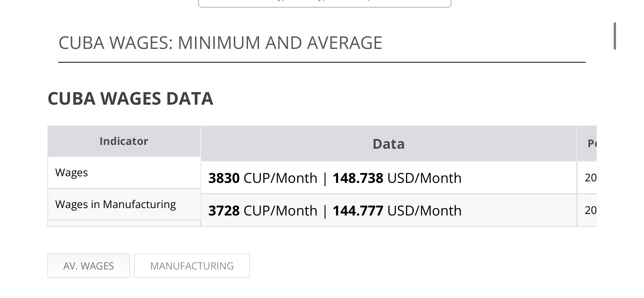Click the CUBA WAGES DATA title
The height and width of the screenshot is (298, 644).
coord(130,98)
